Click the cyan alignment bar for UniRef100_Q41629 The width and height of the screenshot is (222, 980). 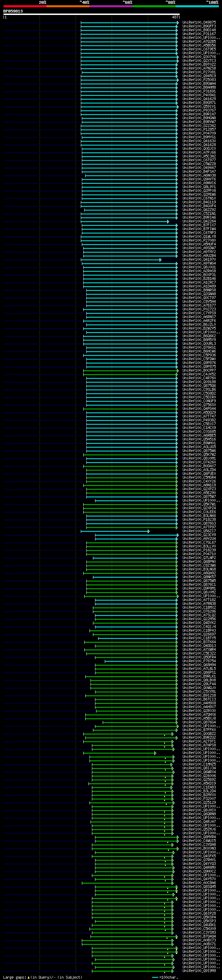point(129,99)
